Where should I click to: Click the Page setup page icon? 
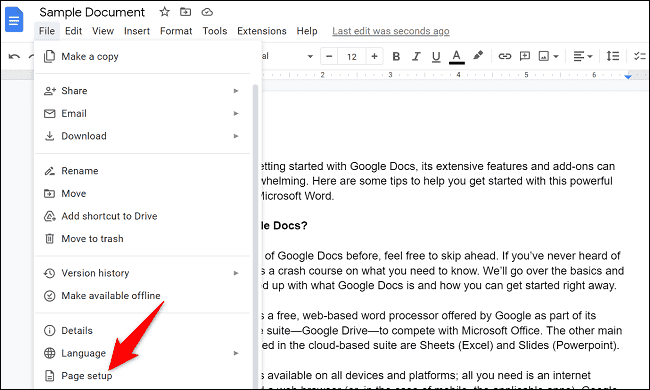(49, 376)
